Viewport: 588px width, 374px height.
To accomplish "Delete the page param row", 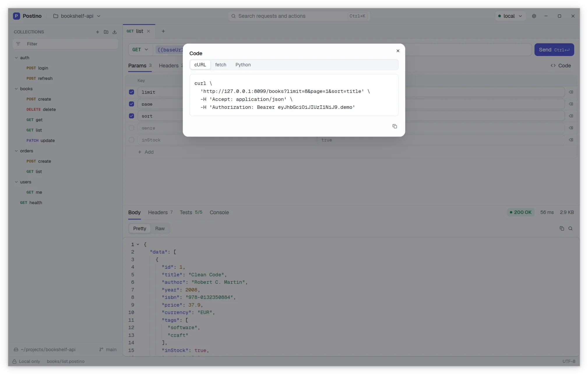I will point(571,104).
